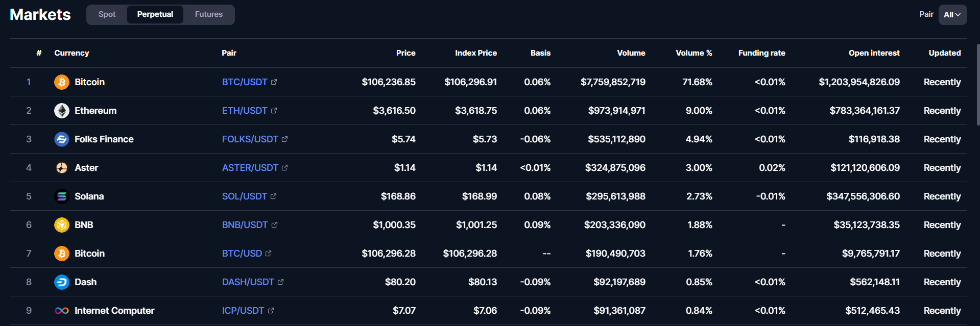Open the SOL/USDT pair link
Image resolution: width=980 pixels, height=326 pixels.
[x=244, y=196]
